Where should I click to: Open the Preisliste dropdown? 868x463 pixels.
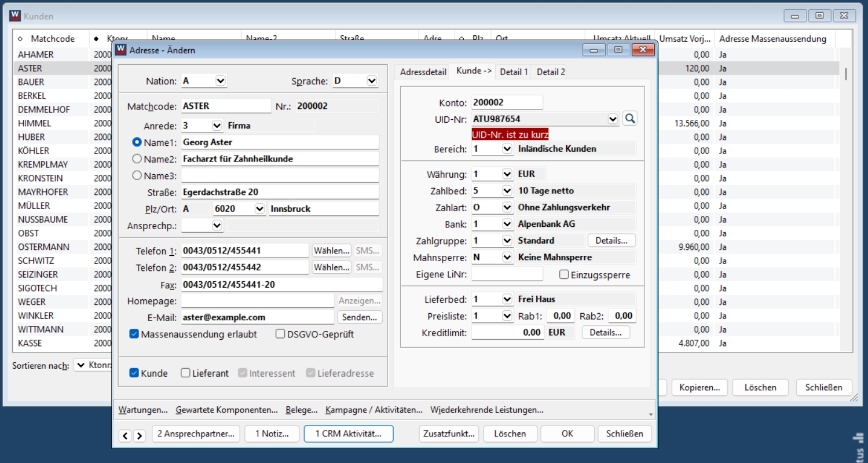pos(507,316)
